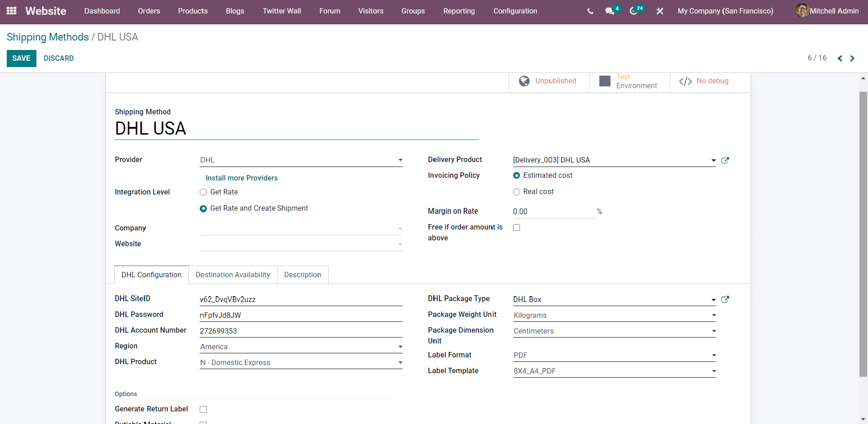Click the Website app title
The height and width of the screenshot is (424, 868).
[x=46, y=11]
